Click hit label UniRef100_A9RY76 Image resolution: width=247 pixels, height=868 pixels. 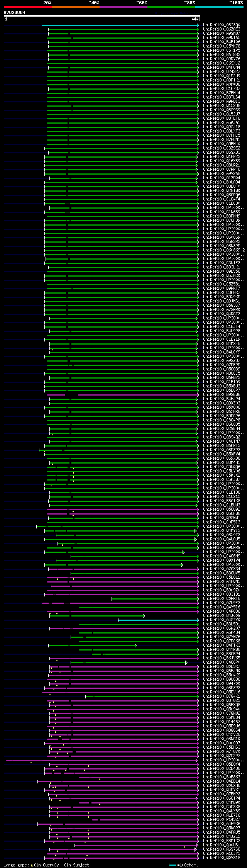pos(222,59)
